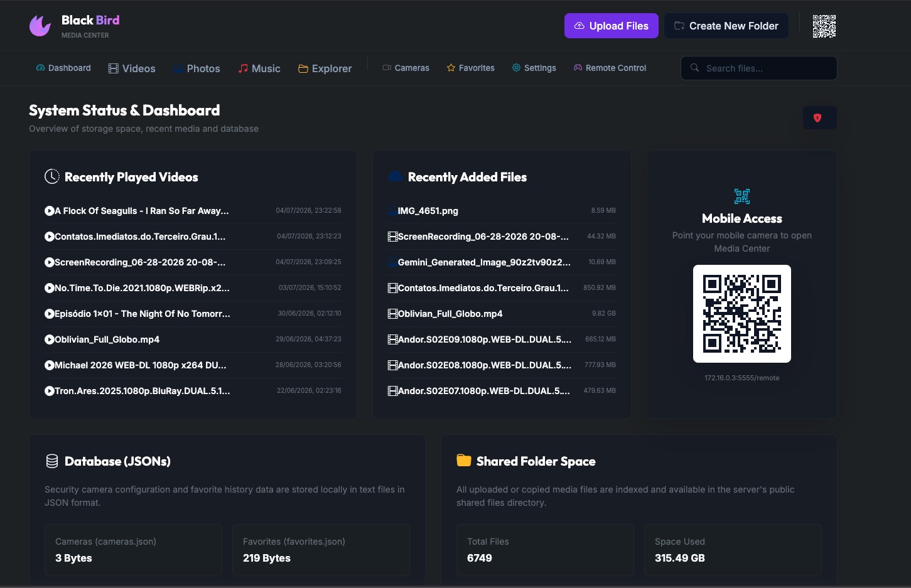
Task: Open the Videos section
Action: [132, 68]
